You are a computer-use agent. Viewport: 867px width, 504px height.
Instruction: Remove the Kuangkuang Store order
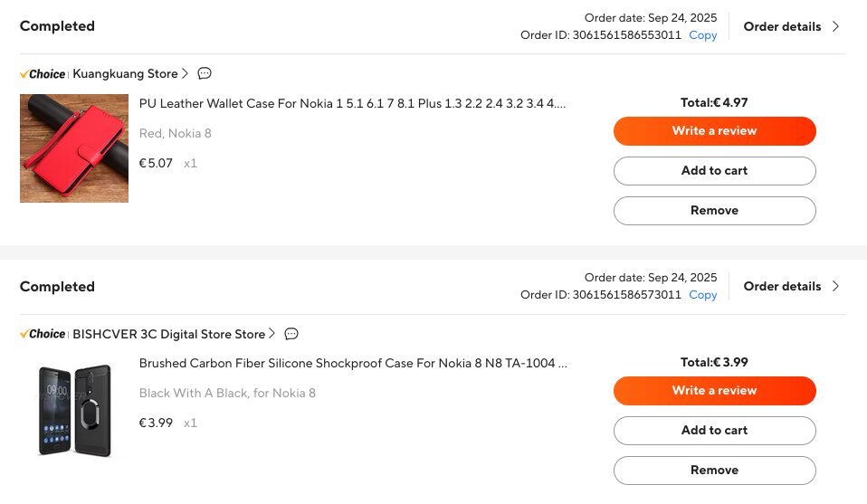click(714, 211)
